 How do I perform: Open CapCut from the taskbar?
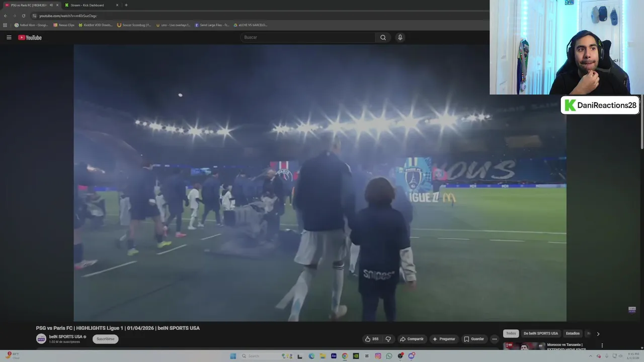coord(367,356)
